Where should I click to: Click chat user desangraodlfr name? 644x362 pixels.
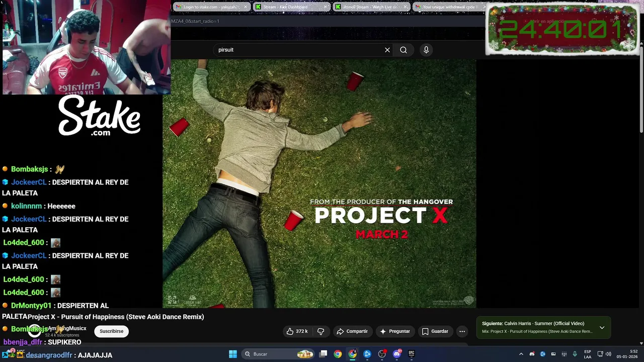[x=49, y=355]
